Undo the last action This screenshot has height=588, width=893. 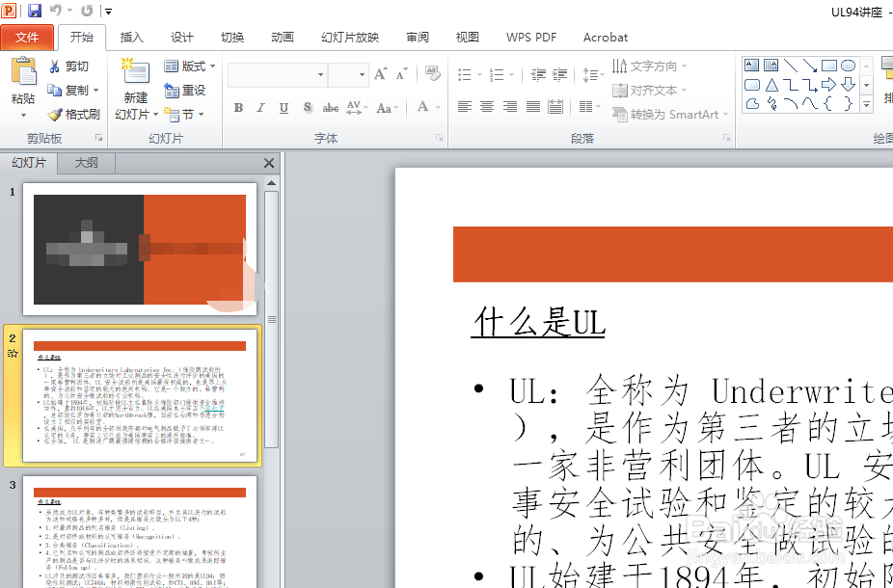(56, 11)
